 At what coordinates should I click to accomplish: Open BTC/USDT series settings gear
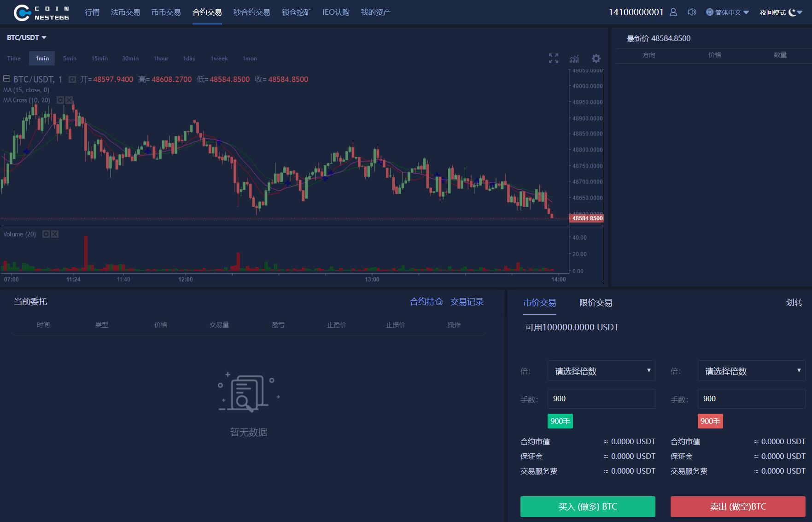72,80
